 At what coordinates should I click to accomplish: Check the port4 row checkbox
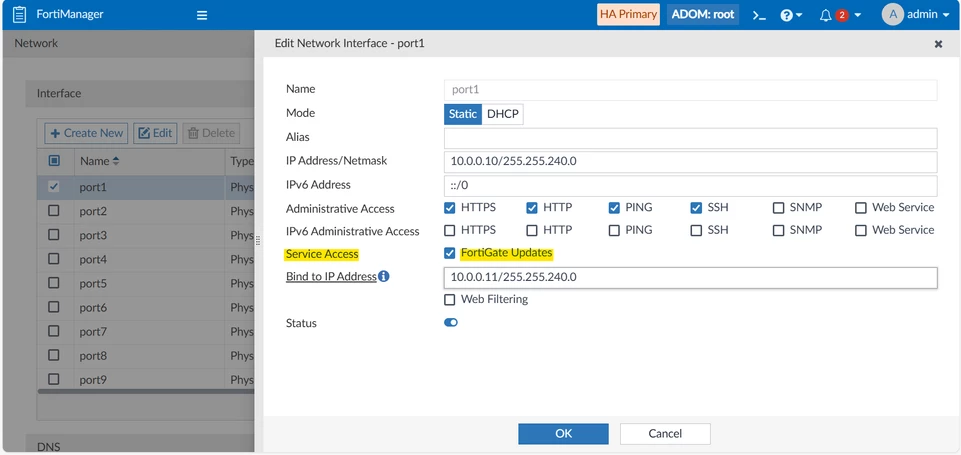54,259
